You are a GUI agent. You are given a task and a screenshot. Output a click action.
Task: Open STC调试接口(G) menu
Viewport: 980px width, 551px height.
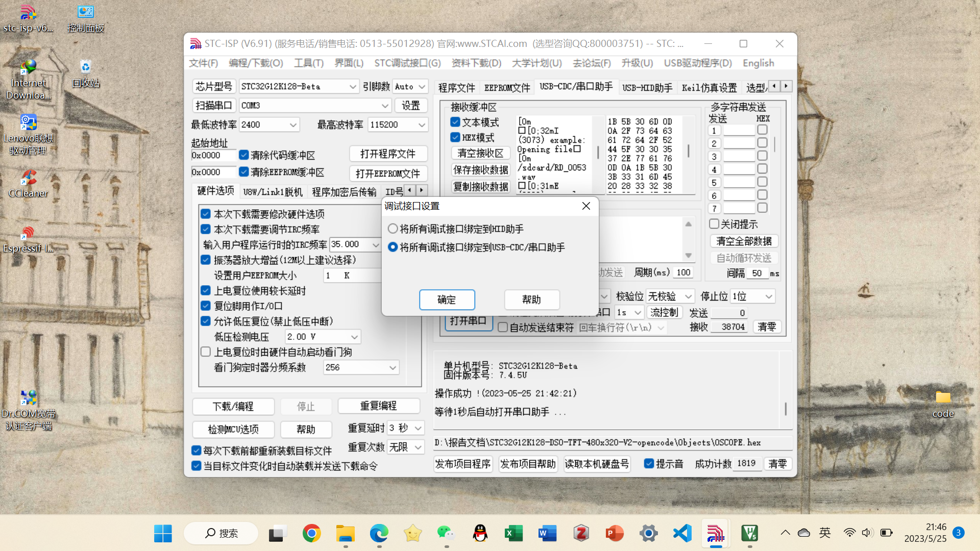click(x=407, y=63)
